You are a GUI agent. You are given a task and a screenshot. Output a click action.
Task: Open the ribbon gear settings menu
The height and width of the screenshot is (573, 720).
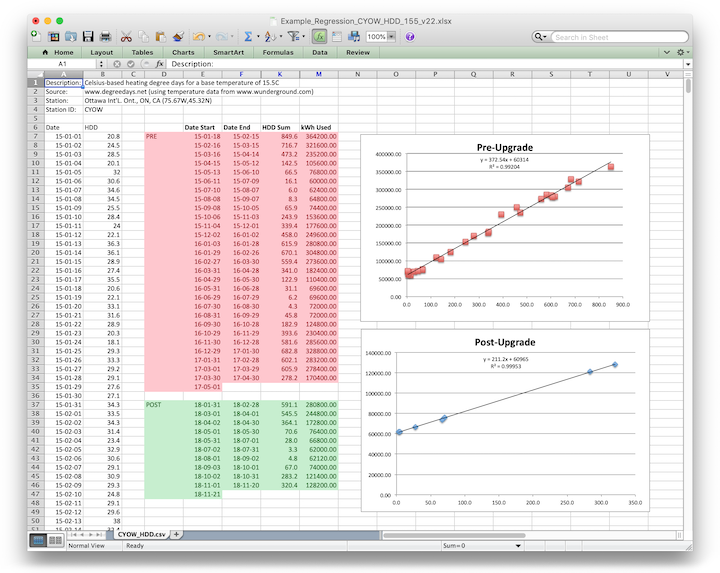(x=681, y=52)
